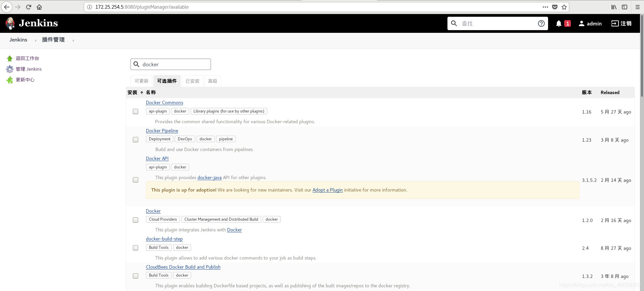Click the sort arrow next to 安装
The height and width of the screenshot is (291, 644).
coord(142,93)
